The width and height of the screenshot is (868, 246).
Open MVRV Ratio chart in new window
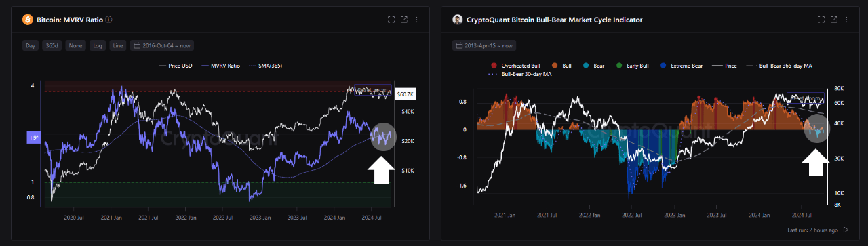tap(404, 20)
